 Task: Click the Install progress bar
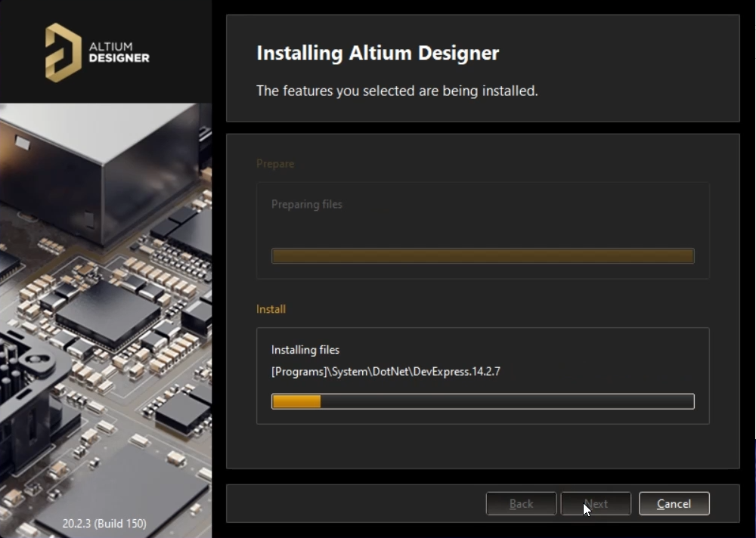click(482, 401)
